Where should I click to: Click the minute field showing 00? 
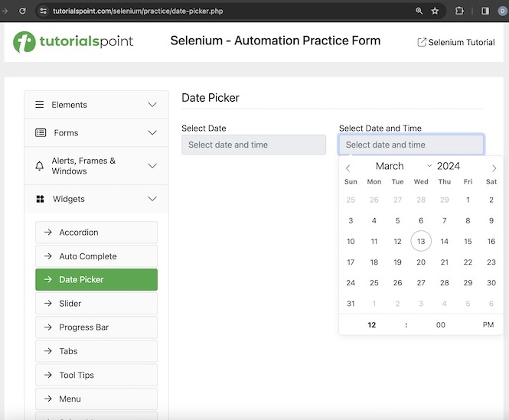pyautogui.click(x=441, y=325)
